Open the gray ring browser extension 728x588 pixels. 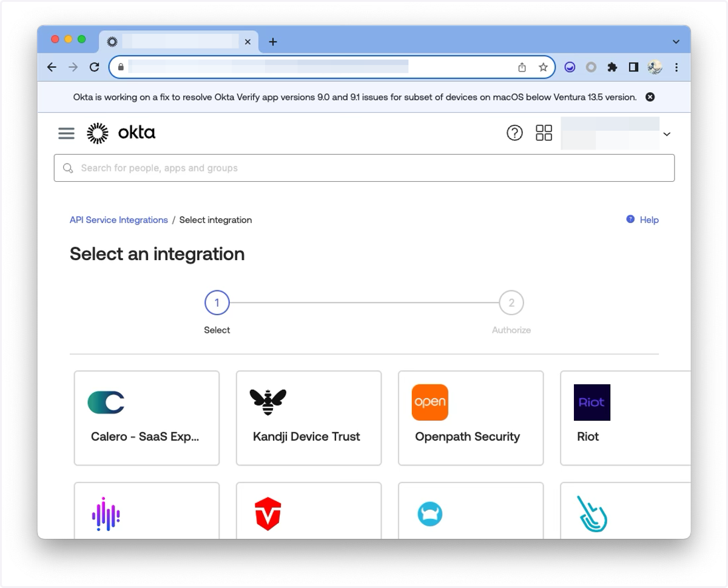(x=591, y=67)
